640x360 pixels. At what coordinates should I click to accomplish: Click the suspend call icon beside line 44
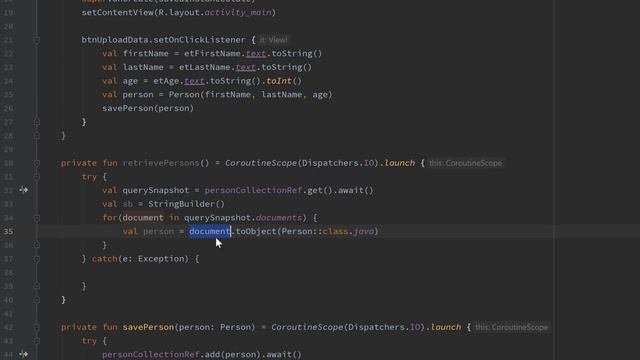(x=23, y=354)
